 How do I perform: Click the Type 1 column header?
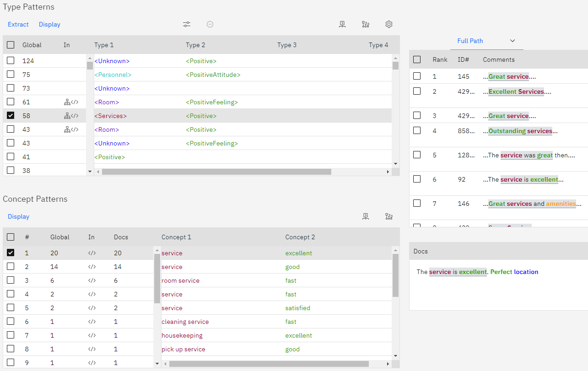click(x=104, y=45)
